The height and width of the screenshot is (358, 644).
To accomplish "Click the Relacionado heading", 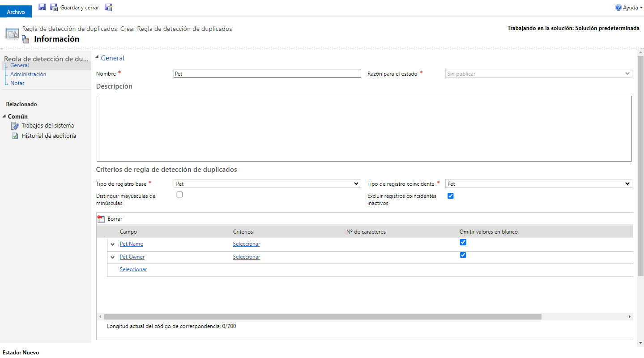I will pyautogui.click(x=21, y=104).
